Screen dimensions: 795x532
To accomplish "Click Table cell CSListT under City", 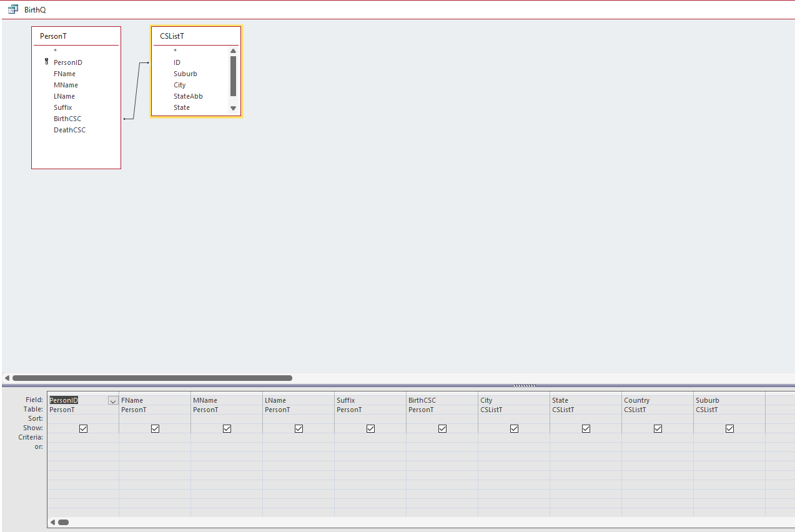I will 514,410.
